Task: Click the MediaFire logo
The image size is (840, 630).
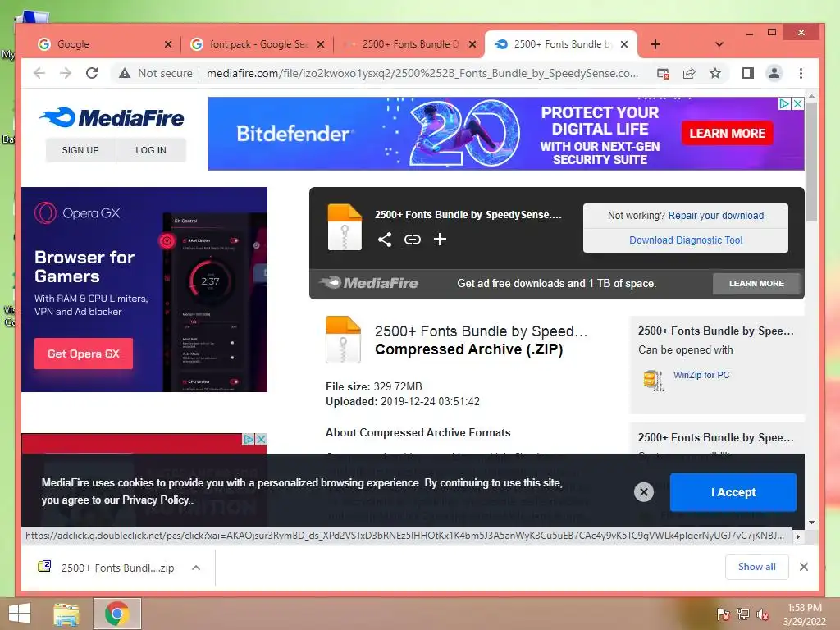Action: click(112, 118)
